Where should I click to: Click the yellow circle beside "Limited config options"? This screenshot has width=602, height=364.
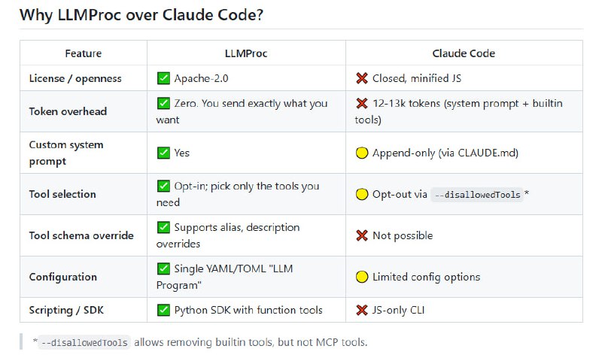tap(362, 277)
